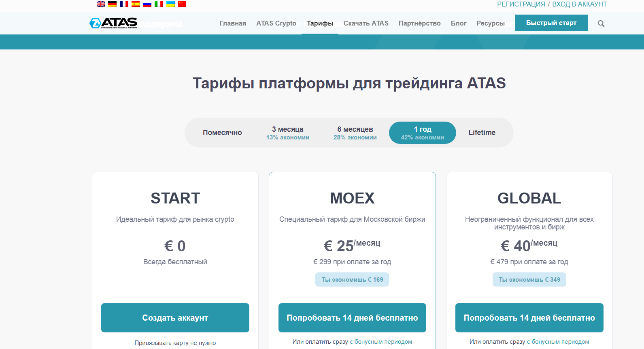Click the GLOBAL plan heading

click(529, 198)
